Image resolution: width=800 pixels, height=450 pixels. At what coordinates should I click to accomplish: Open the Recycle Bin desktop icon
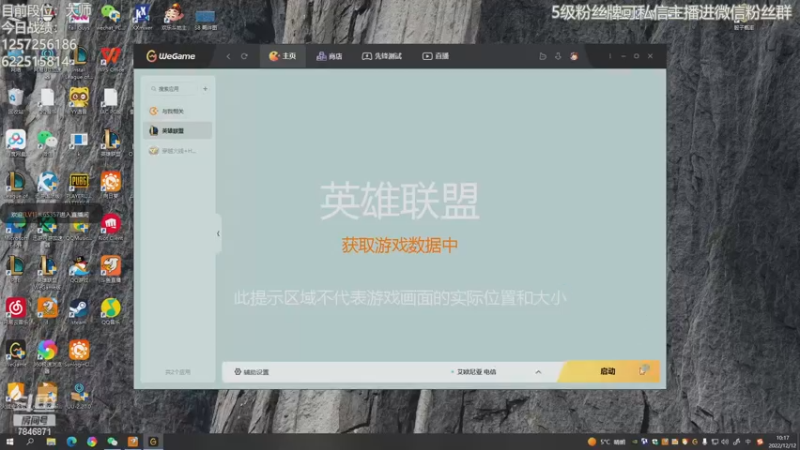pyautogui.click(x=16, y=99)
